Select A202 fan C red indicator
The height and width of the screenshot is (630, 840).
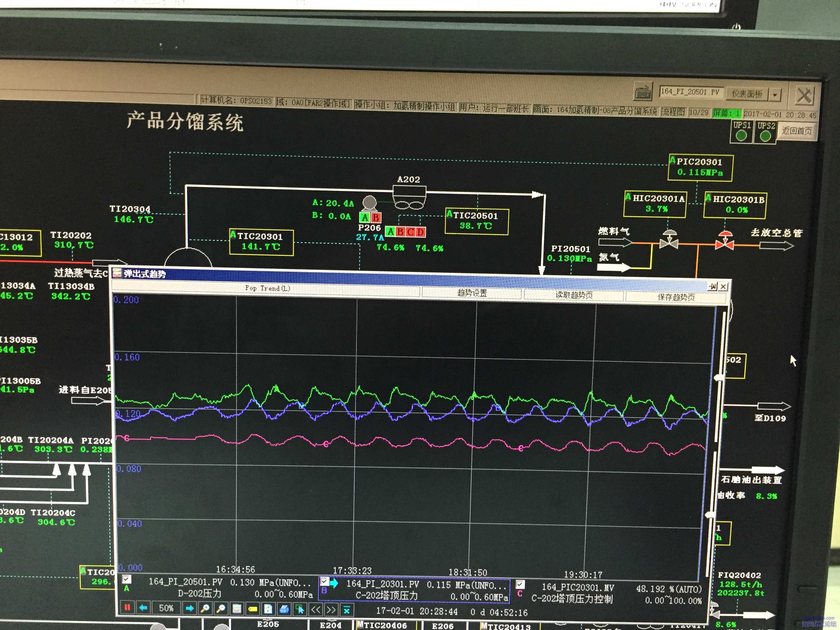pos(410,232)
